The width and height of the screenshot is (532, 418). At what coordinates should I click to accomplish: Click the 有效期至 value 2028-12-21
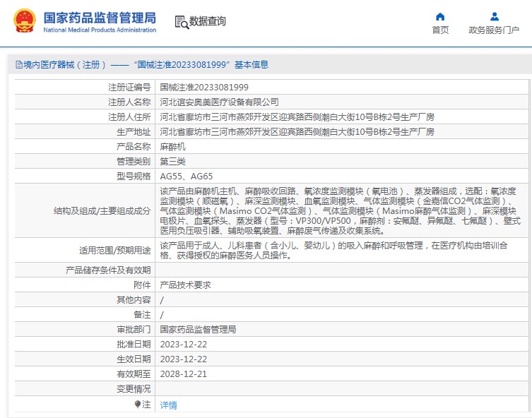(183, 374)
